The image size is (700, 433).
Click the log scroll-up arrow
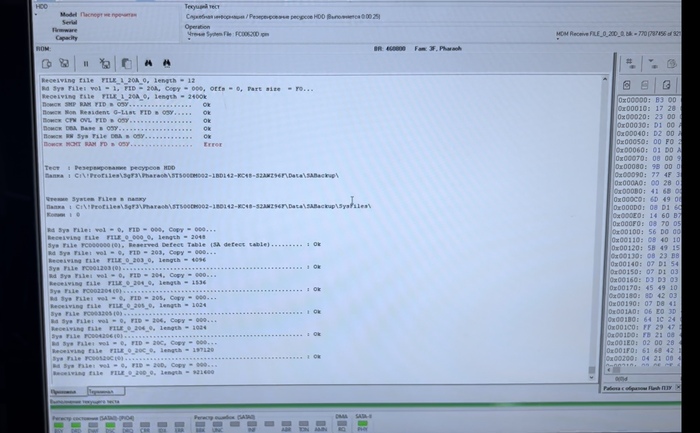point(605,79)
